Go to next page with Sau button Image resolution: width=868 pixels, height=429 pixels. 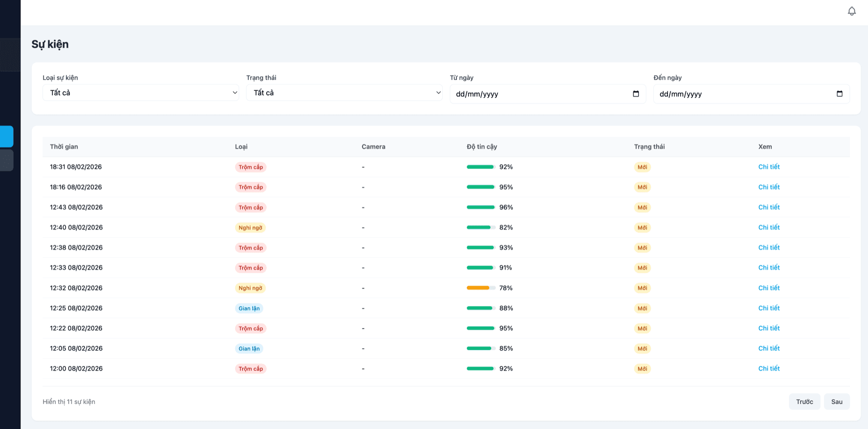pos(836,401)
